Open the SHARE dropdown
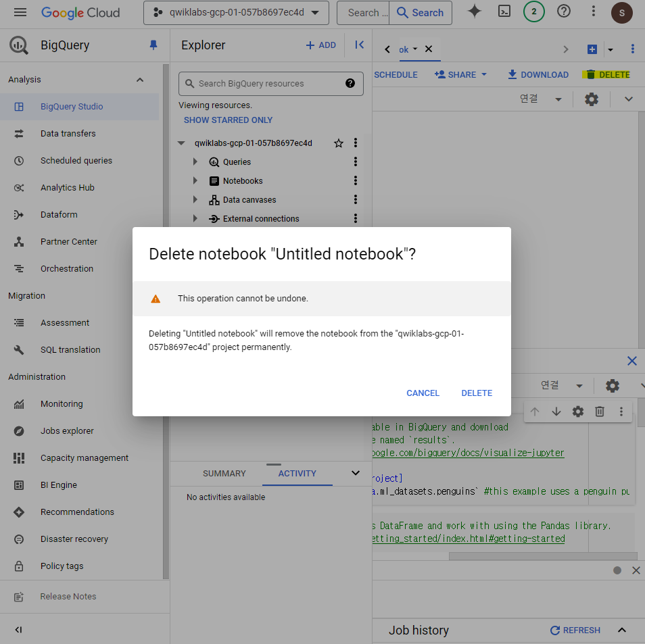The image size is (645, 644). [460, 74]
